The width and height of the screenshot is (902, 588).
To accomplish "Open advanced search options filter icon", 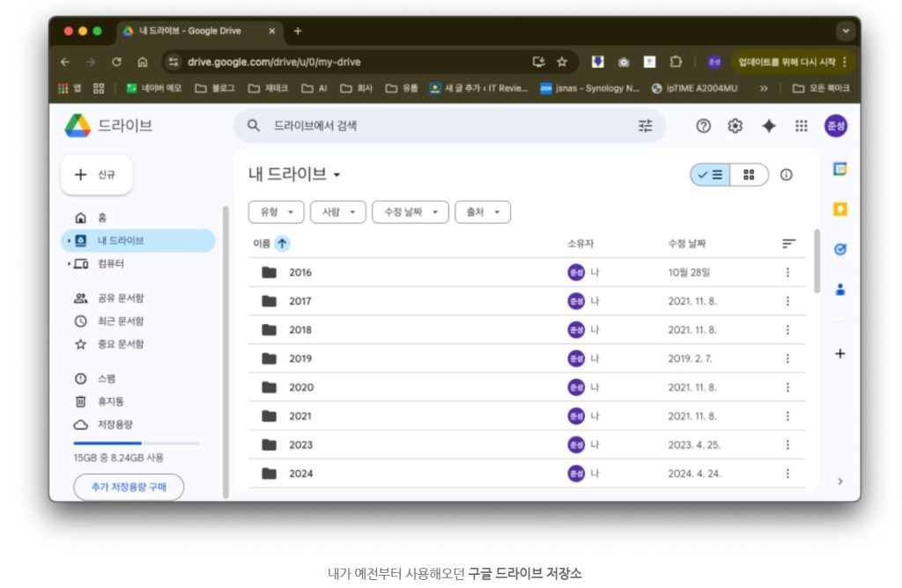I will (646, 126).
